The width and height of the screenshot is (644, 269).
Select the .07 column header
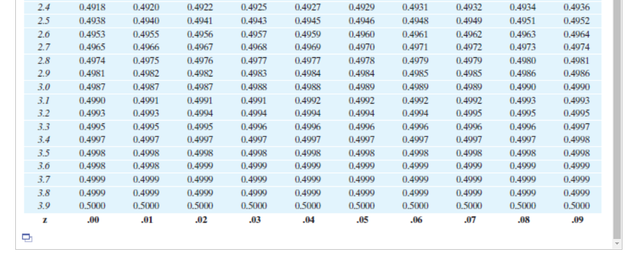pyautogui.click(x=470, y=220)
